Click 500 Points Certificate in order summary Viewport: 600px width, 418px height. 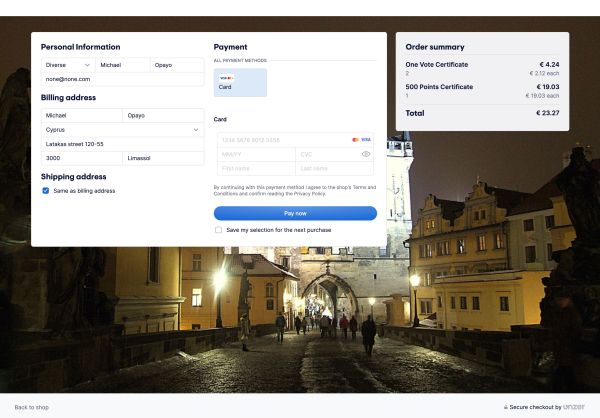click(x=439, y=87)
